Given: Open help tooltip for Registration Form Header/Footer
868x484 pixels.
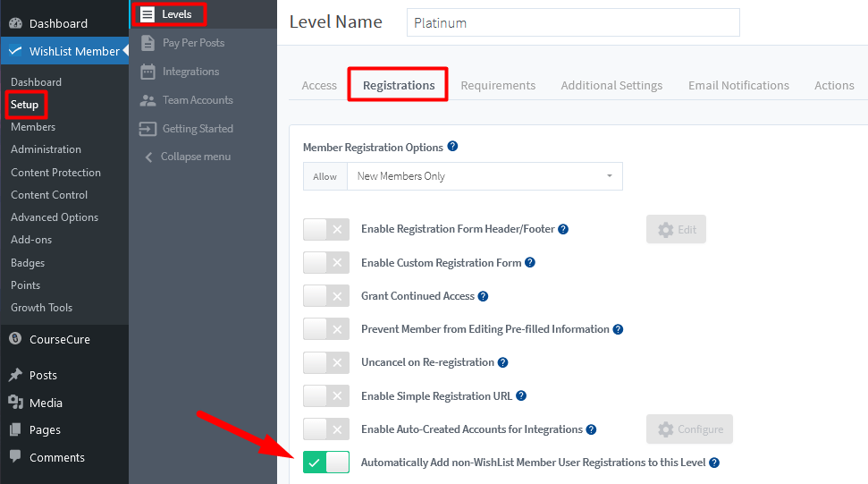Looking at the screenshot, I should click(x=563, y=229).
